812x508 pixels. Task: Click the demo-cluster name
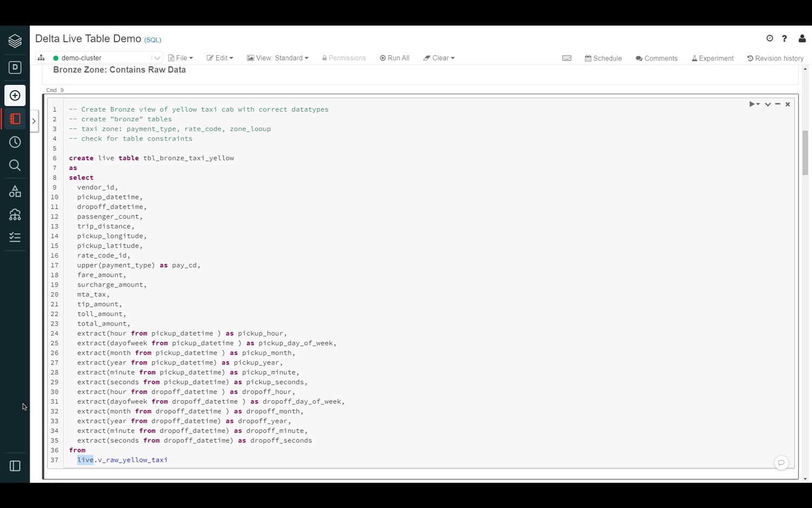[x=81, y=58]
